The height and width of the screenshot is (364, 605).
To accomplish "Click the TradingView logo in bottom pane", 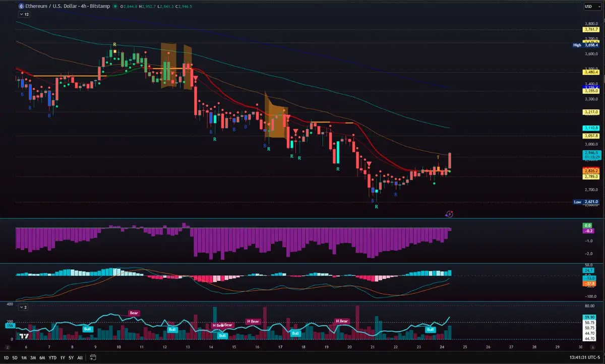I will [x=23, y=335].
